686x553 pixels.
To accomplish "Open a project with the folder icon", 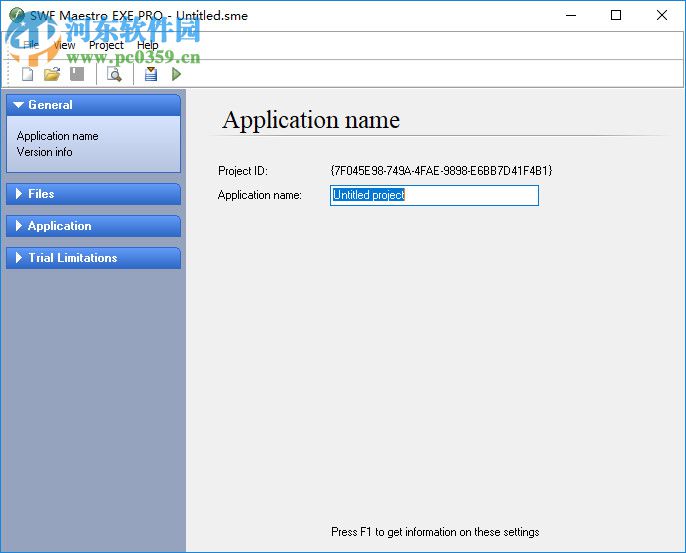I will (x=52, y=74).
